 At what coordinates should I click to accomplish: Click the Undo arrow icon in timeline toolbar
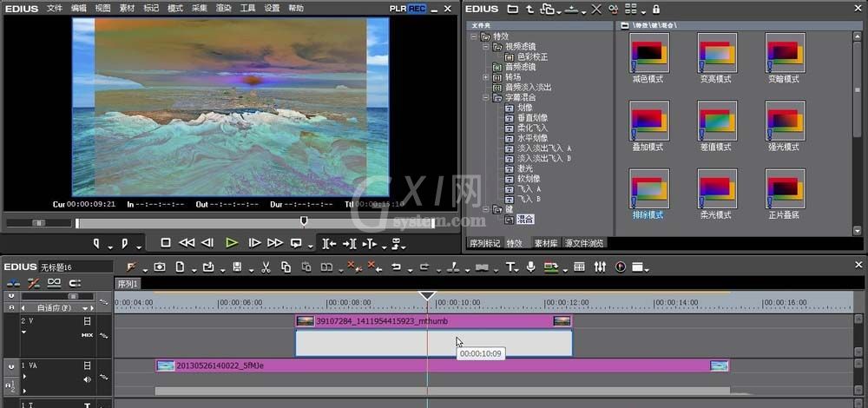coord(397,267)
